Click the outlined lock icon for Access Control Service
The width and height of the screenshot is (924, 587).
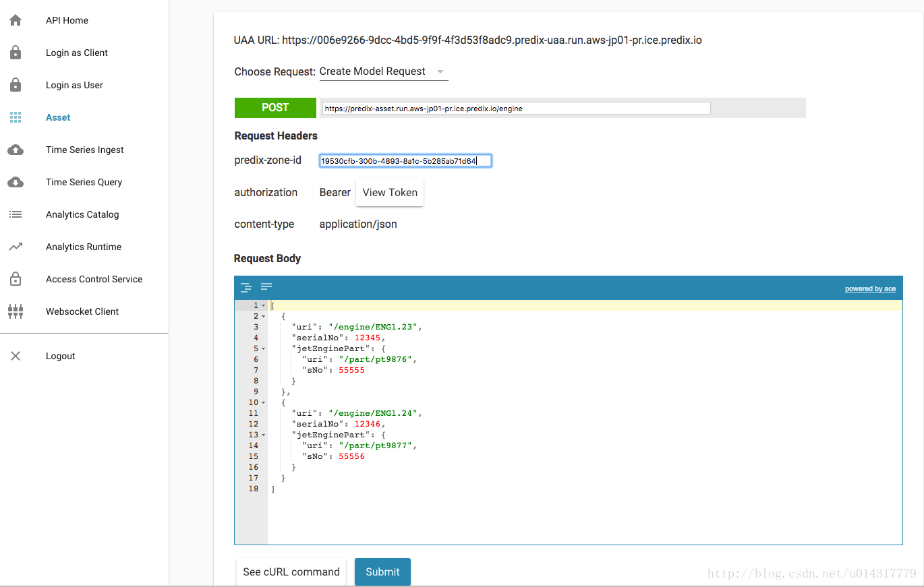(16, 279)
